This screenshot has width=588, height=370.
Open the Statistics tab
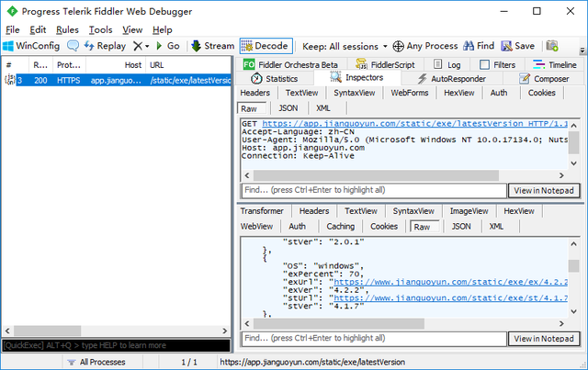coord(274,79)
